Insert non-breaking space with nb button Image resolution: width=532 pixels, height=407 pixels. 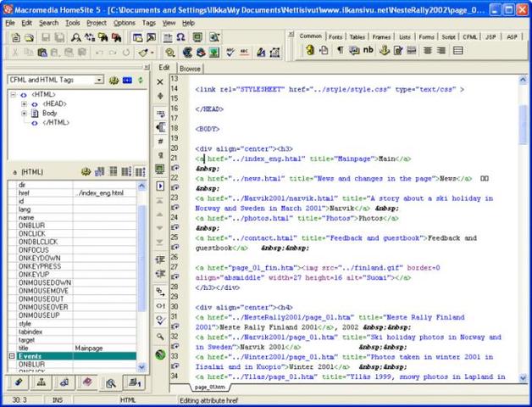[x=369, y=50]
